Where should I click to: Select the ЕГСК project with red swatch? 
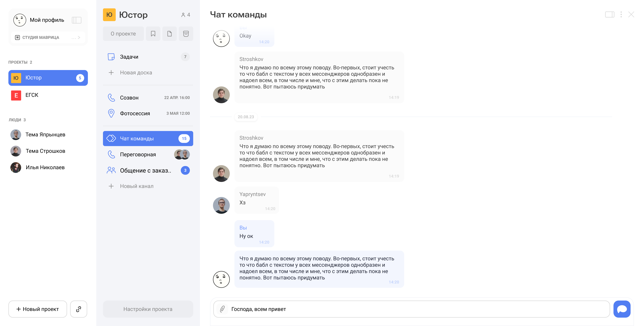[x=32, y=95]
